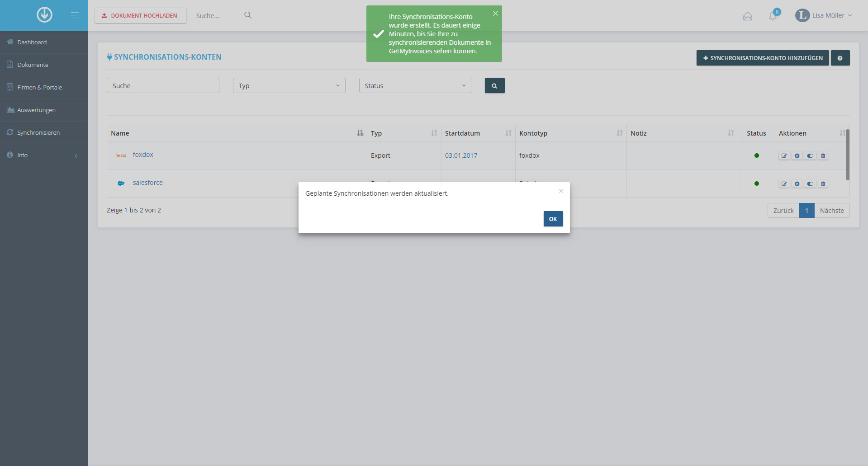Go to Dashboard in sidebar
The width and height of the screenshot is (868, 466).
tap(44, 42)
